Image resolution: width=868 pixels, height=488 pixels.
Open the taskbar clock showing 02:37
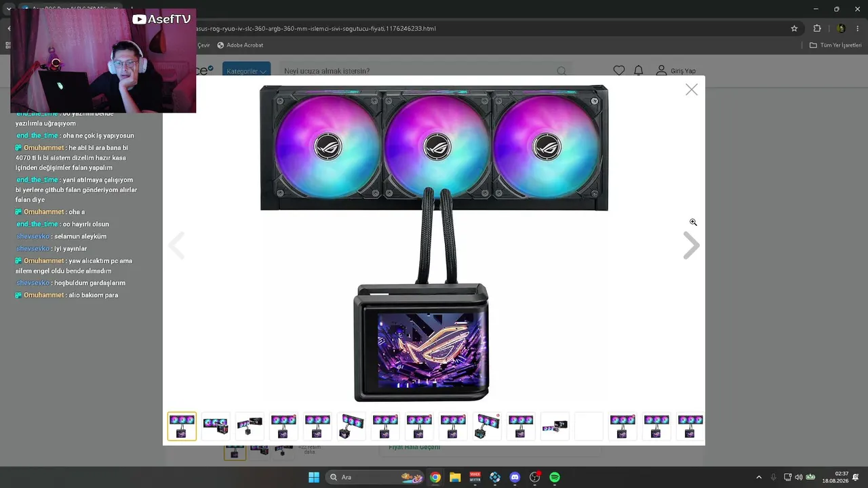point(835,477)
